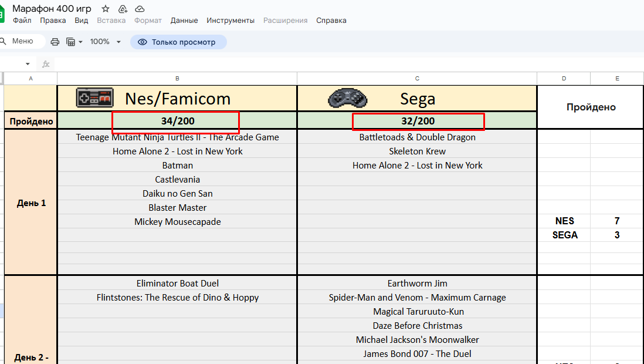
Task: Select the Battletoads & Double Dragon cell
Action: coord(417,137)
